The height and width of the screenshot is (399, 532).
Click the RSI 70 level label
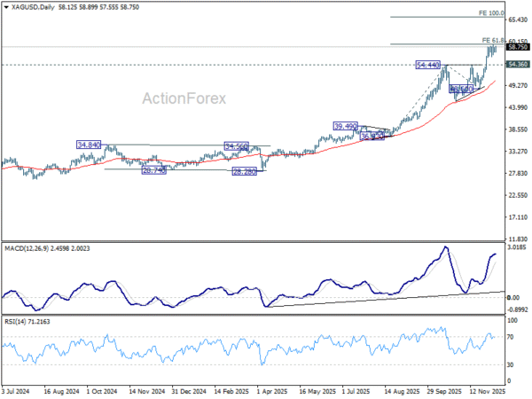pyautogui.click(x=511, y=337)
